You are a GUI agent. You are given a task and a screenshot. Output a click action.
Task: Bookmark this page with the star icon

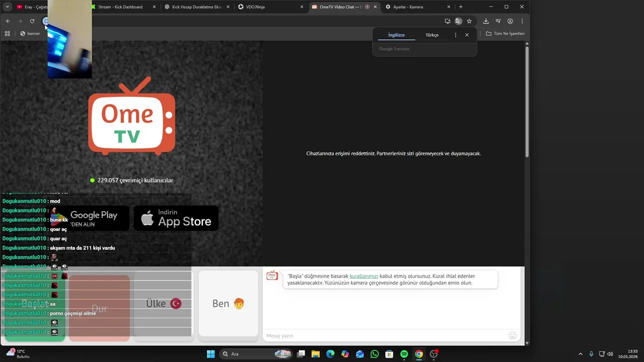(x=469, y=21)
